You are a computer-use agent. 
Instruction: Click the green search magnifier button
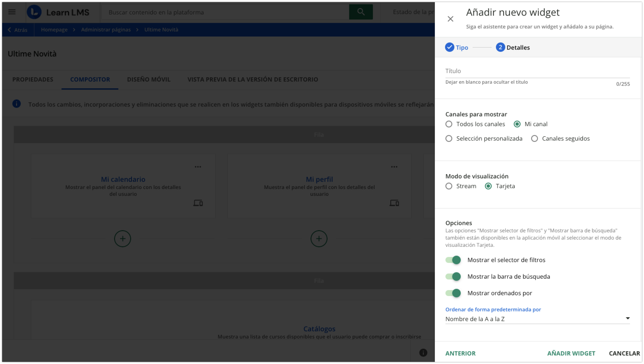click(x=361, y=12)
